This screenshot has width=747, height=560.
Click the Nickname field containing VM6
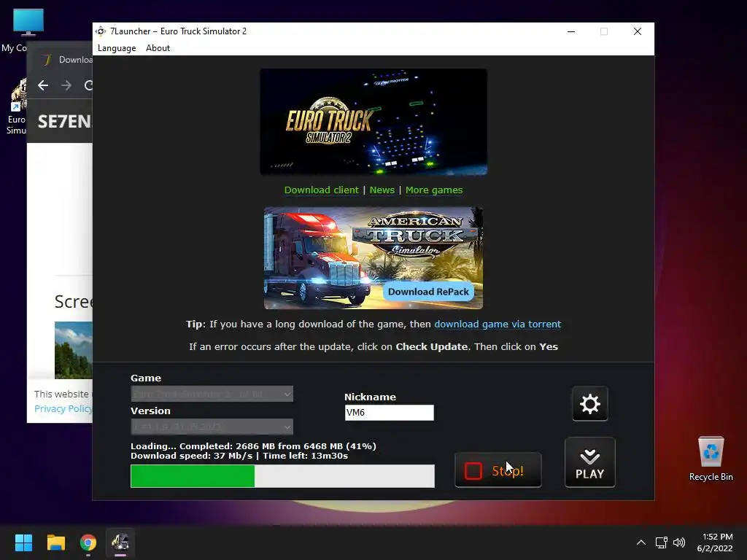click(390, 413)
